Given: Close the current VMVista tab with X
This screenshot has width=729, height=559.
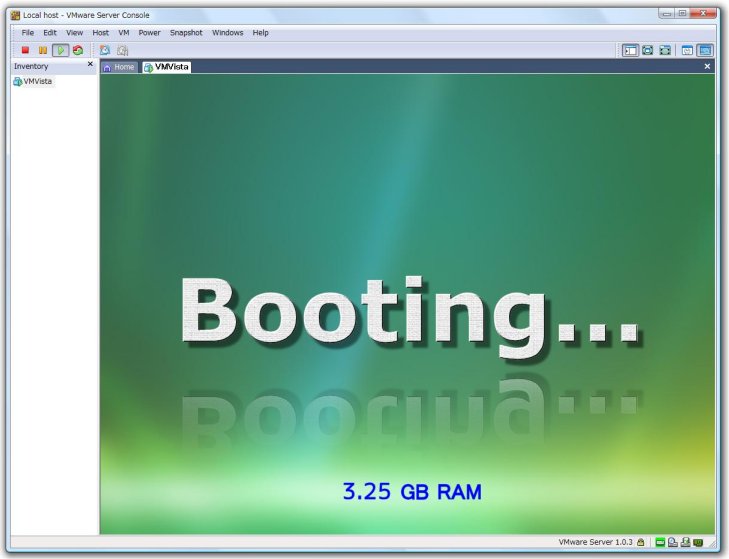Looking at the screenshot, I should pos(707,67).
